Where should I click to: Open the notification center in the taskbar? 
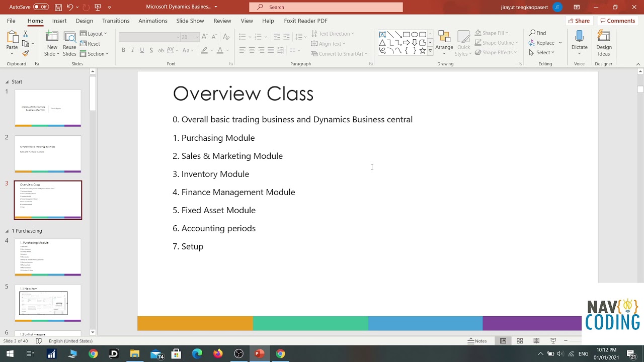[x=631, y=354]
